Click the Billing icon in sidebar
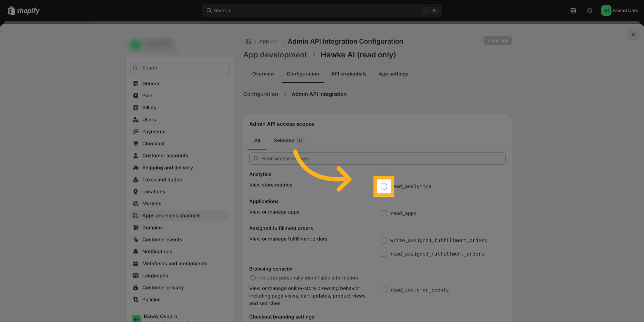Screen dimensions: 644x322 pos(136,108)
